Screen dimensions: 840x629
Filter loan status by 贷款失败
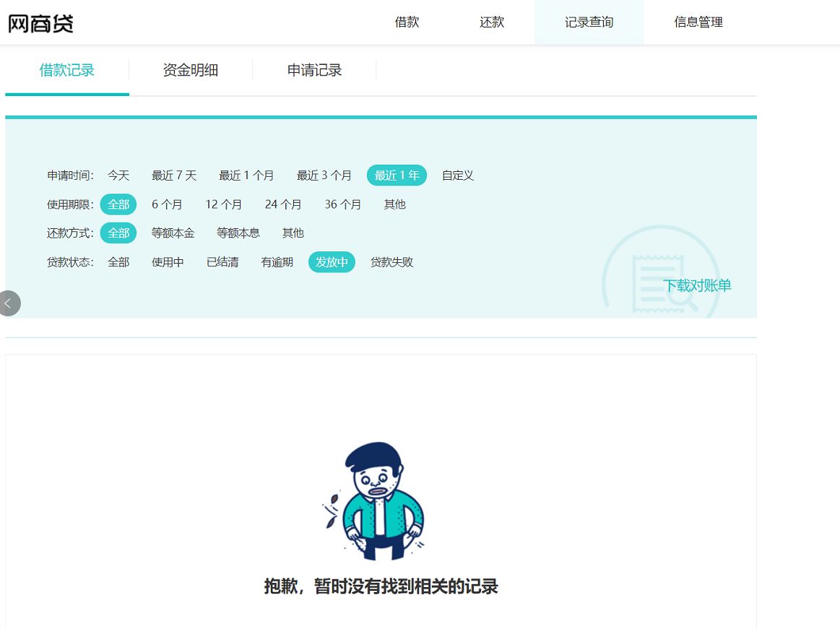point(391,262)
